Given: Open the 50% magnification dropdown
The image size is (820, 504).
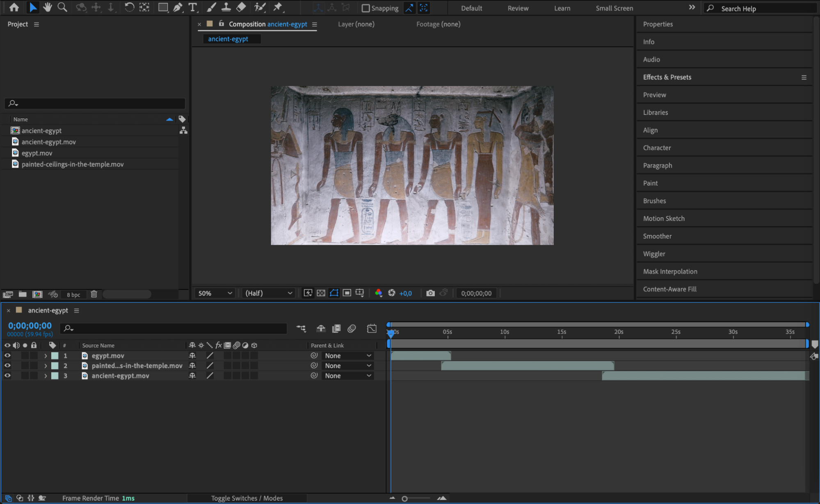Looking at the screenshot, I should [215, 293].
